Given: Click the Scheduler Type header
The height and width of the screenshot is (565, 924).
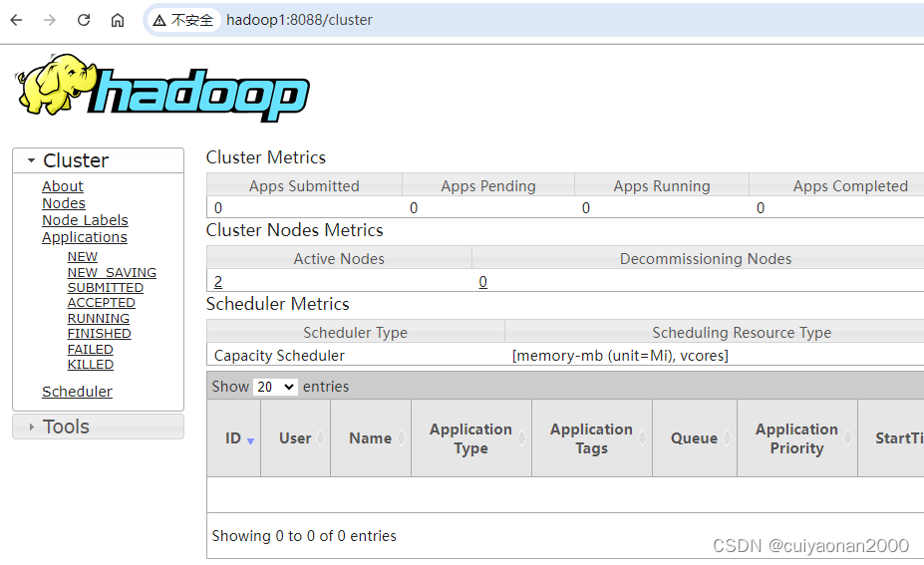Looking at the screenshot, I should 355,333.
